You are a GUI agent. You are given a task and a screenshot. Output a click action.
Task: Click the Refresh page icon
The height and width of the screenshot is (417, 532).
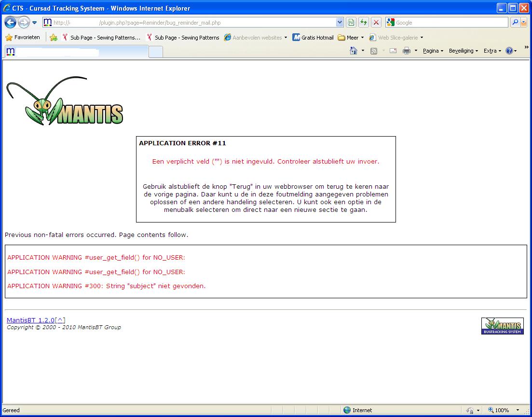(x=364, y=22)
